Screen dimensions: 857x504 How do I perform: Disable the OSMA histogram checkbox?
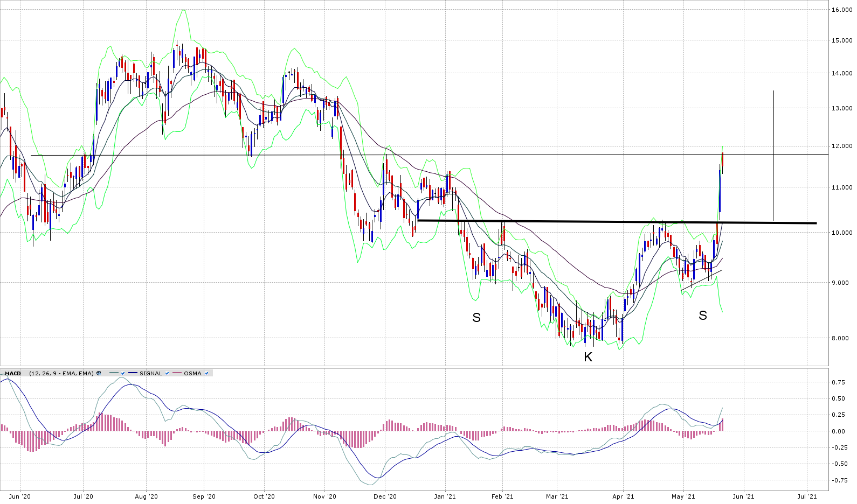[x=206, y=373]
